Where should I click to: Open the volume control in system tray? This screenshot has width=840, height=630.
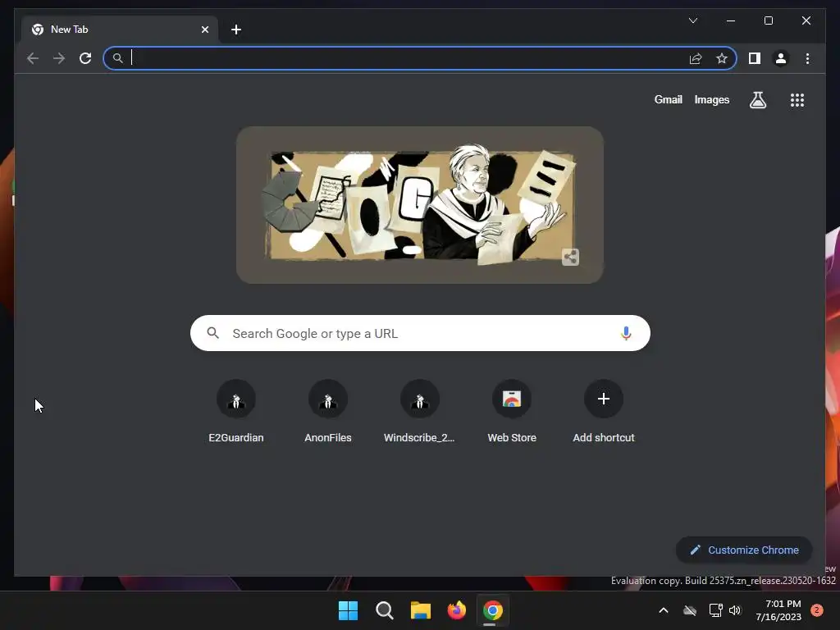tap(735, 610)
